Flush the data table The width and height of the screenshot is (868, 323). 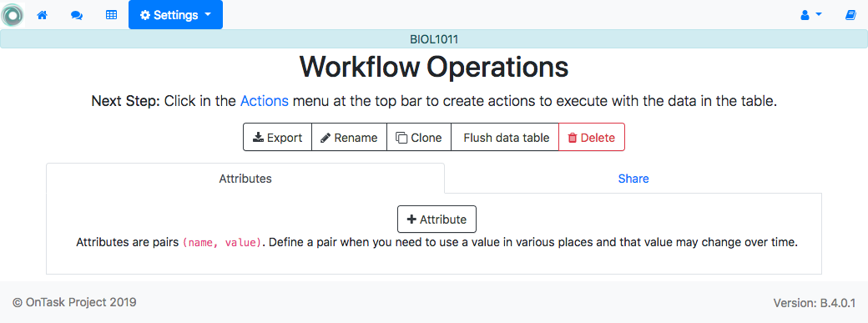coord(506,138)
